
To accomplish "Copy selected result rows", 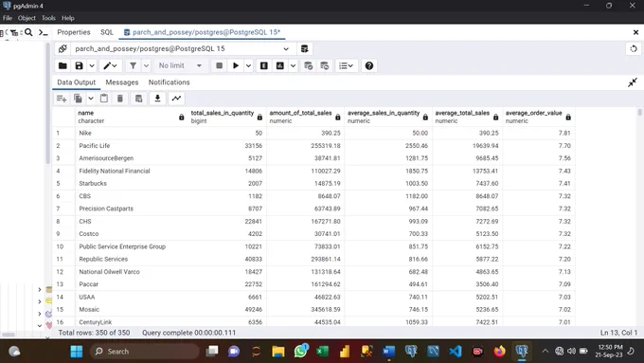I will pos(78,99).
